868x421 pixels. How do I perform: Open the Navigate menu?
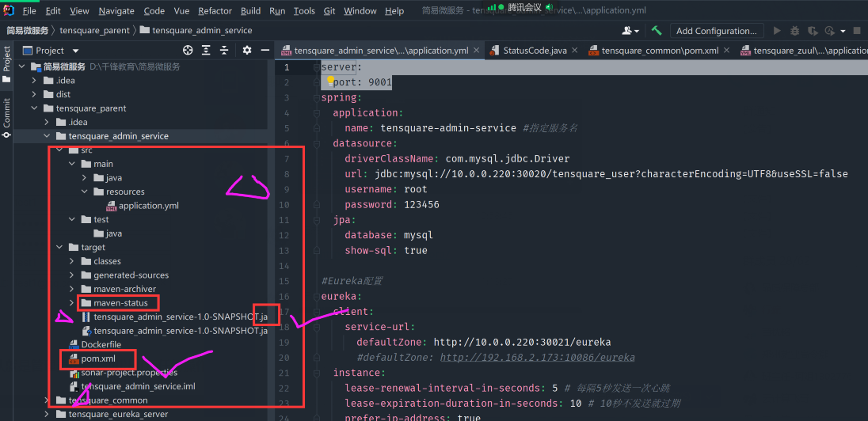[116, 11]
